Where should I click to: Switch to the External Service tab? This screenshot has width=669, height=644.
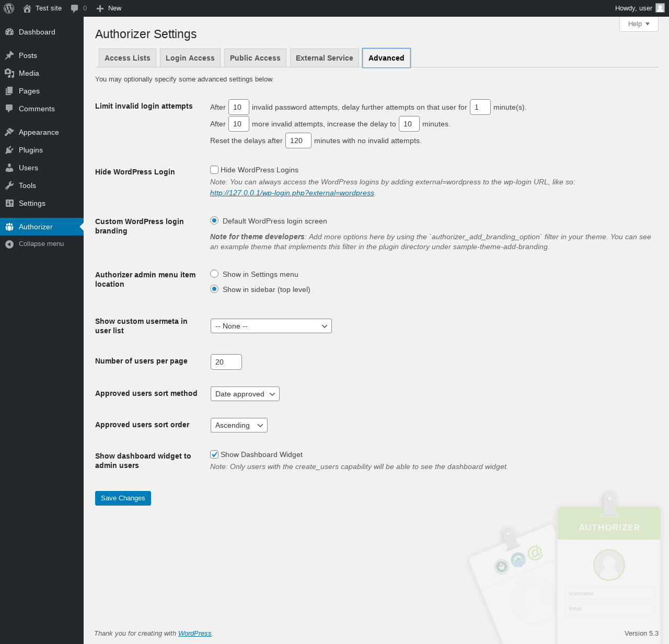click(x=325, y=58)
